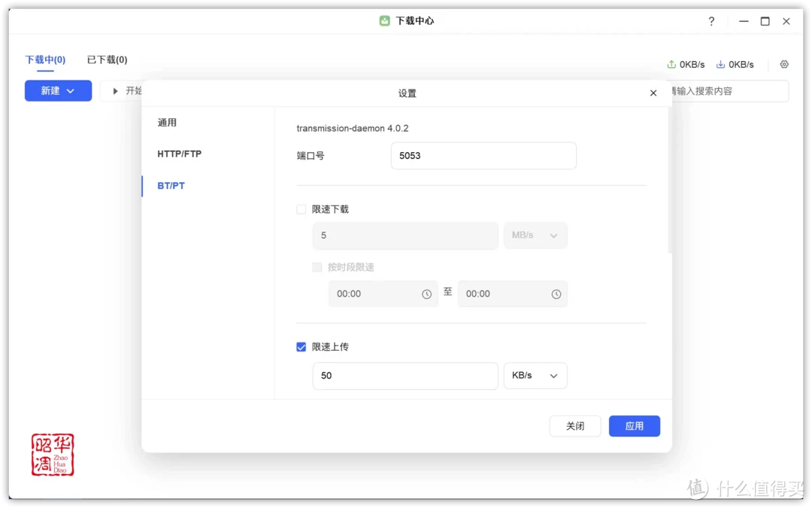Open the KB/s unit dropdown
The image size is (812, 508).
click(x=535, y=376)
